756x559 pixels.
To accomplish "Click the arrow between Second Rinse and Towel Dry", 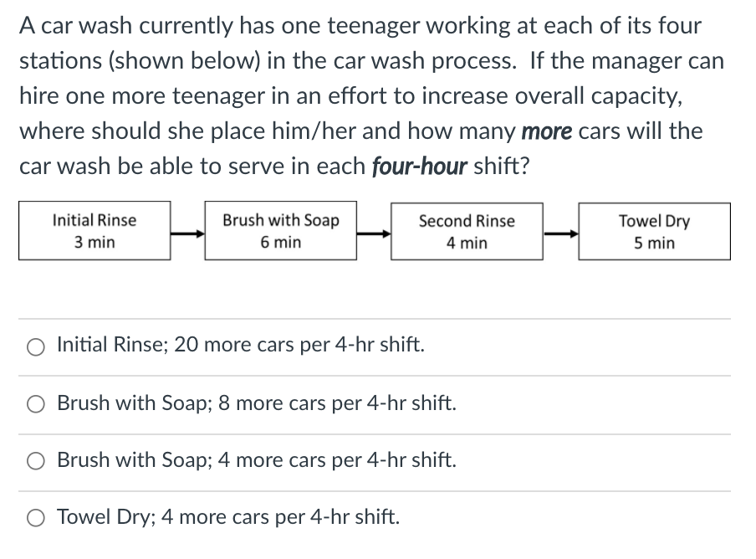I will [559, 232].
